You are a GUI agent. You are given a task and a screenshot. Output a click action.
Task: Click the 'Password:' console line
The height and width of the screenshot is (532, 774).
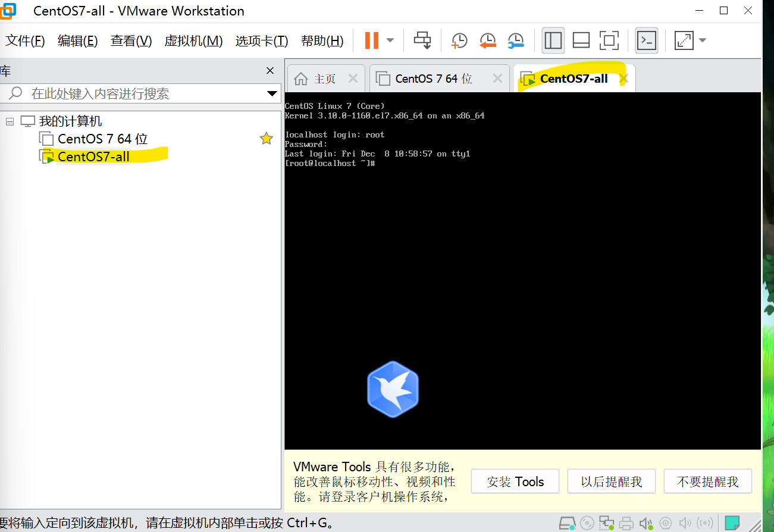[306, 144]
